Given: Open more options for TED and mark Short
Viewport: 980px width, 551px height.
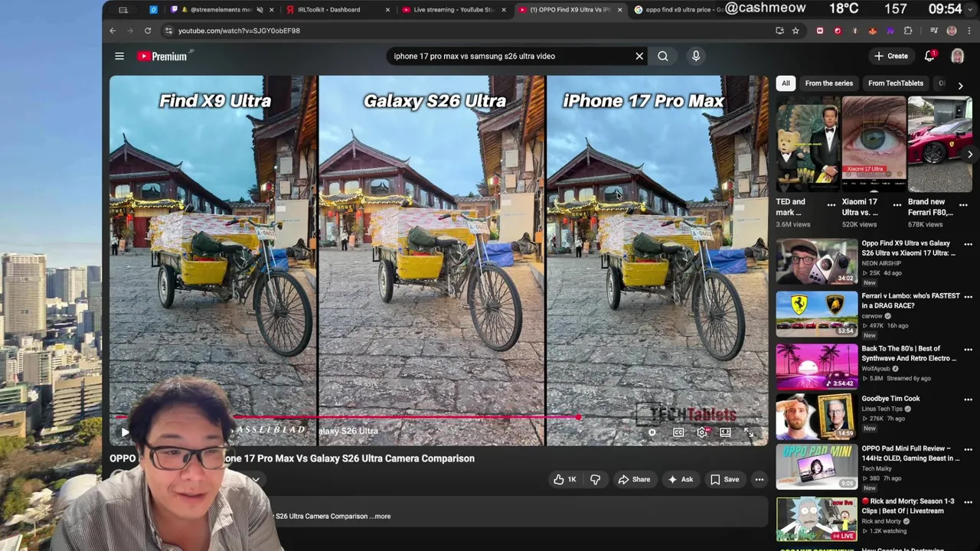Looking at the screenshot, I should (831, 204).
